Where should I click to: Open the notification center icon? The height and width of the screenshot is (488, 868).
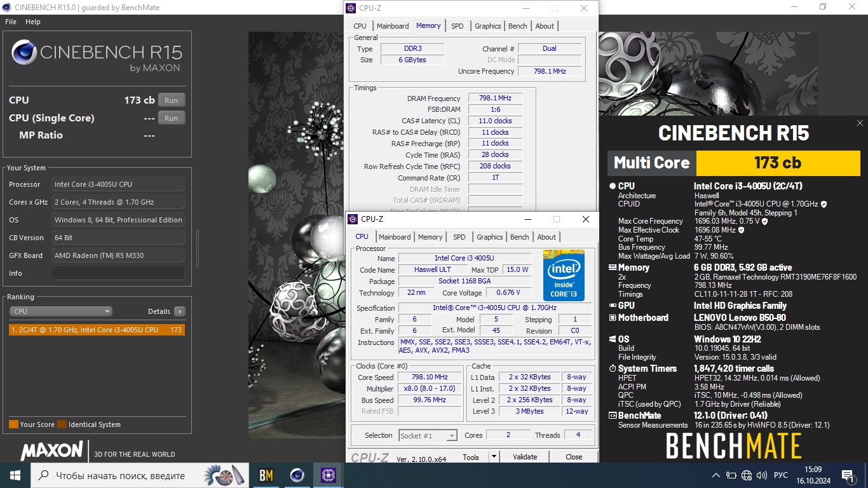coord(847,475)
